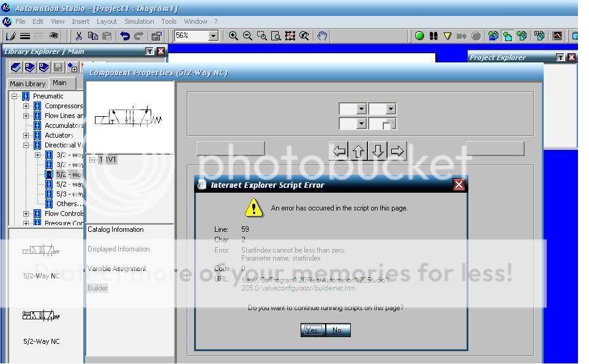Open the component properties toolbar icon
The image size is (589, 364).
(x=156, y=36)
